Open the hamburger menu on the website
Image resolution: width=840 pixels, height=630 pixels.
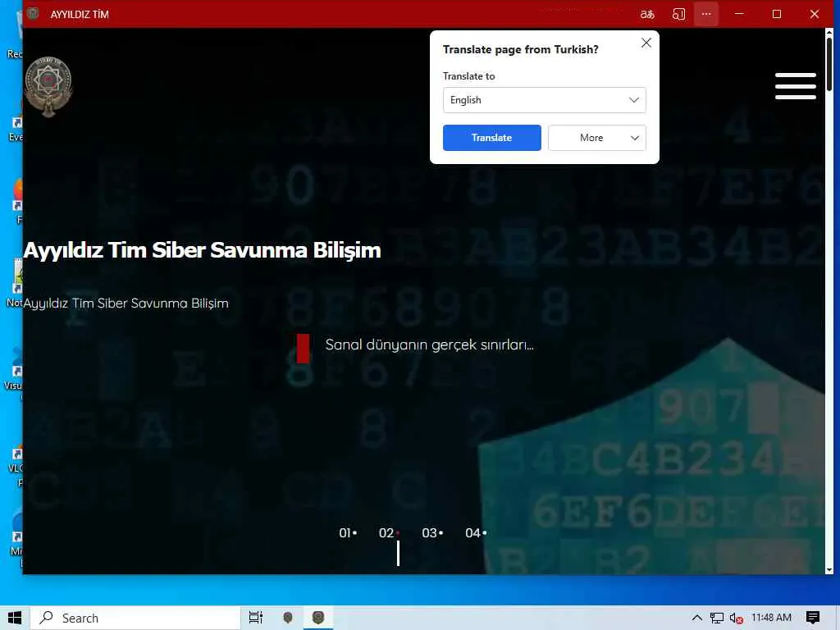(x=796, y=86)
